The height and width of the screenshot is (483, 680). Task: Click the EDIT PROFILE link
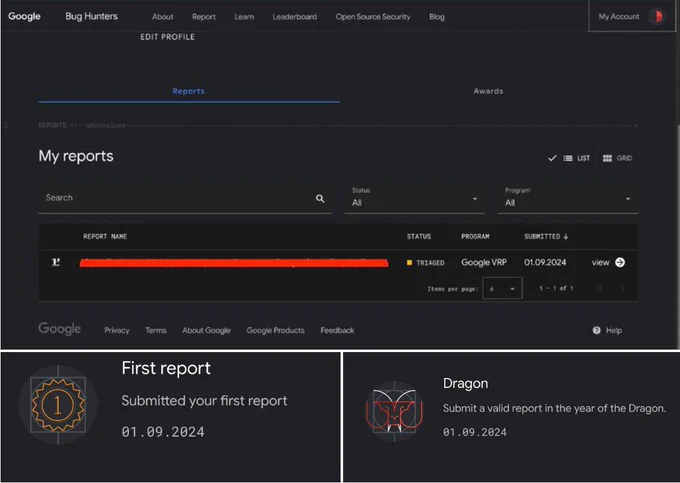[x=167, y=37]
